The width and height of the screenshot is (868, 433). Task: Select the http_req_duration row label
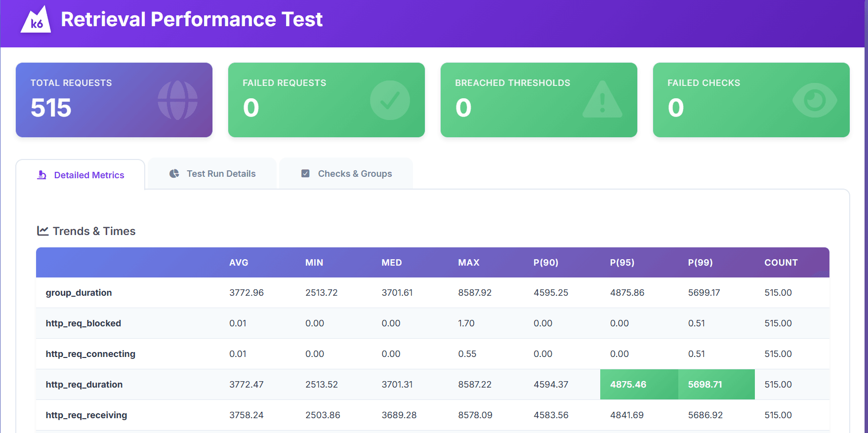click(x=84, y=385)
